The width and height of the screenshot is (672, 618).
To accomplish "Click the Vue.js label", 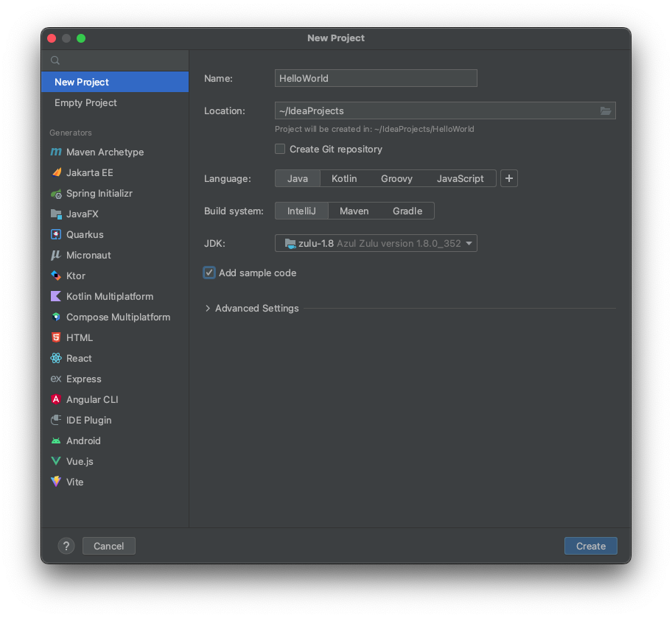I will click(x=80, y=462).
